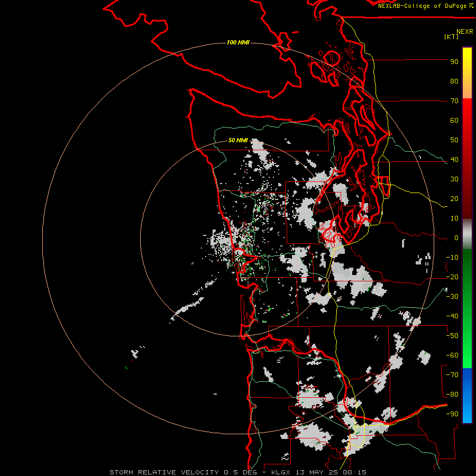Click the -60 value on velocity scale

coord(452,355)
